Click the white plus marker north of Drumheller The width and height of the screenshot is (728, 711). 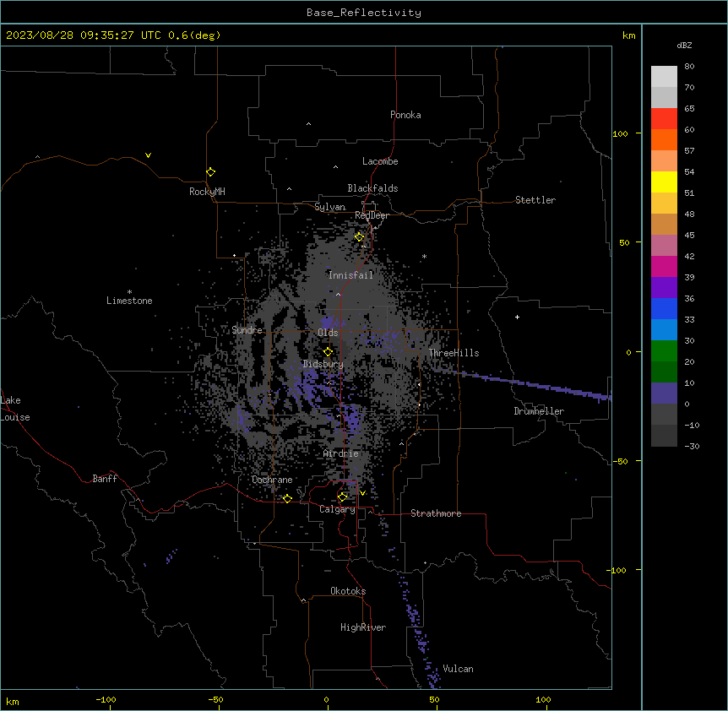pyautogui.click(x=517, y=317)
